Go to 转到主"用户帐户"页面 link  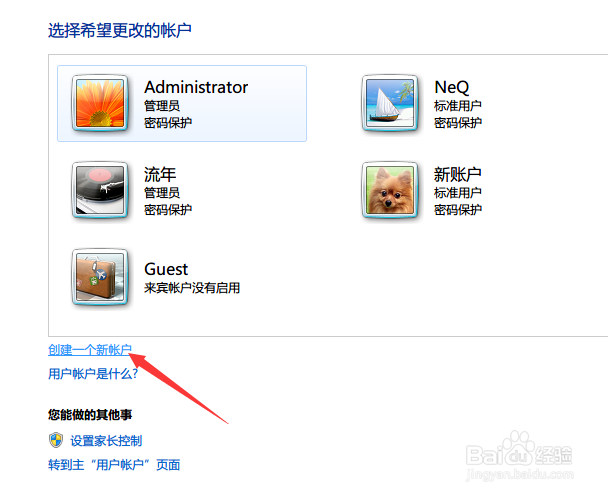[x=114, y=465]
